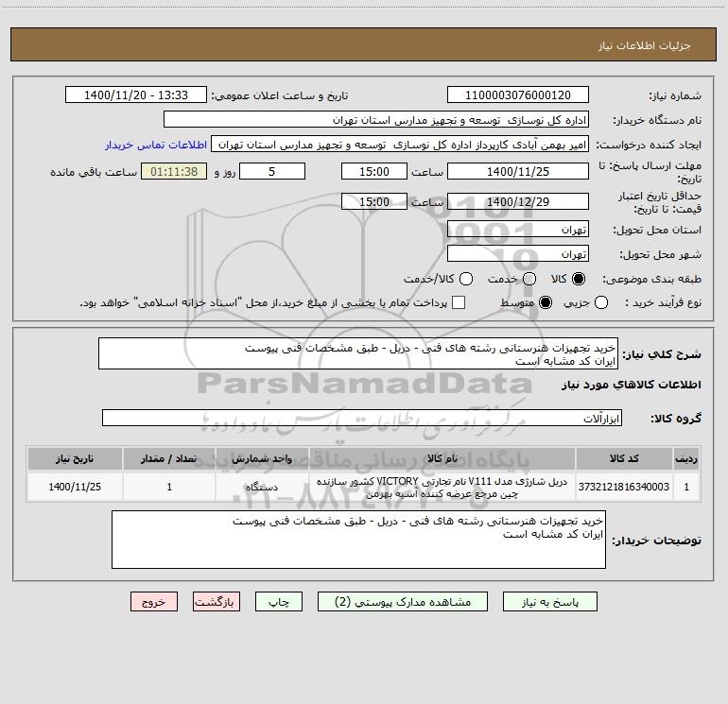Click the شرح کلی نیاز description box
The width and height of the screenshot is (728, 704).
(x=358, y=353)
